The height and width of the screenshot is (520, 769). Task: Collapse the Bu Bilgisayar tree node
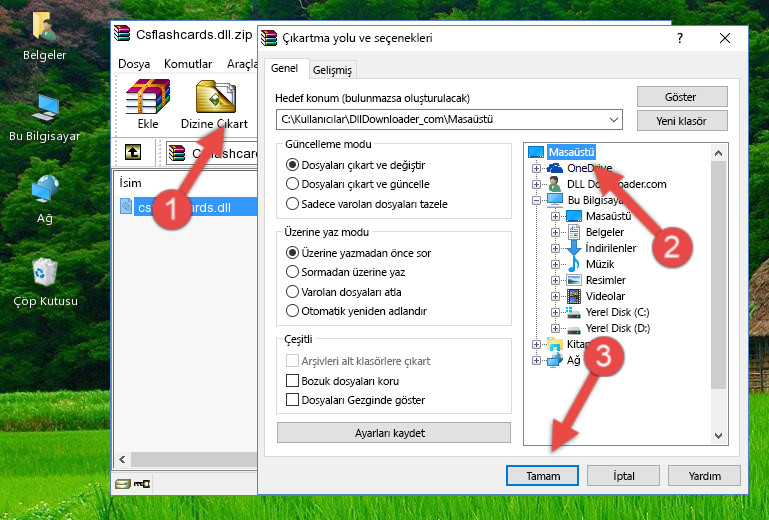point(536,200)
